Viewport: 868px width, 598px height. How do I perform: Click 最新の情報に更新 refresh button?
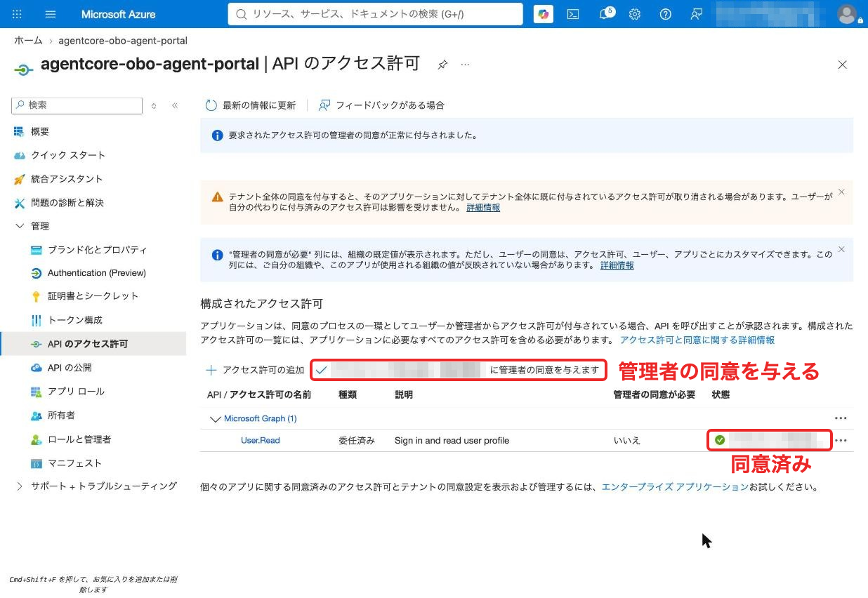250,105
